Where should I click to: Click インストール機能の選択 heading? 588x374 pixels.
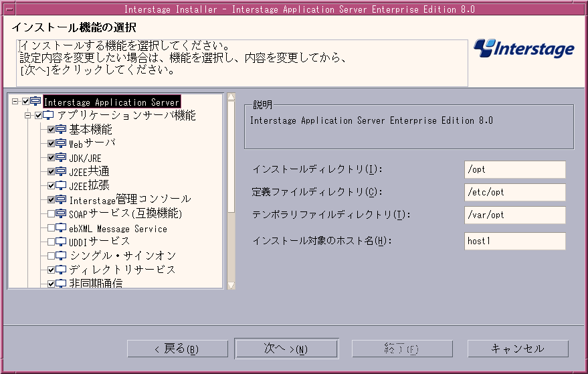[74, 27]
